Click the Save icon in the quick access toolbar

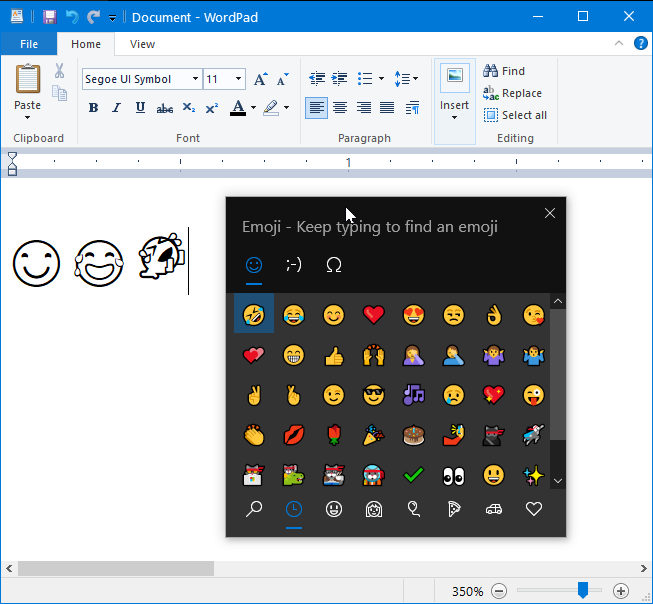(x=50, y=17)
